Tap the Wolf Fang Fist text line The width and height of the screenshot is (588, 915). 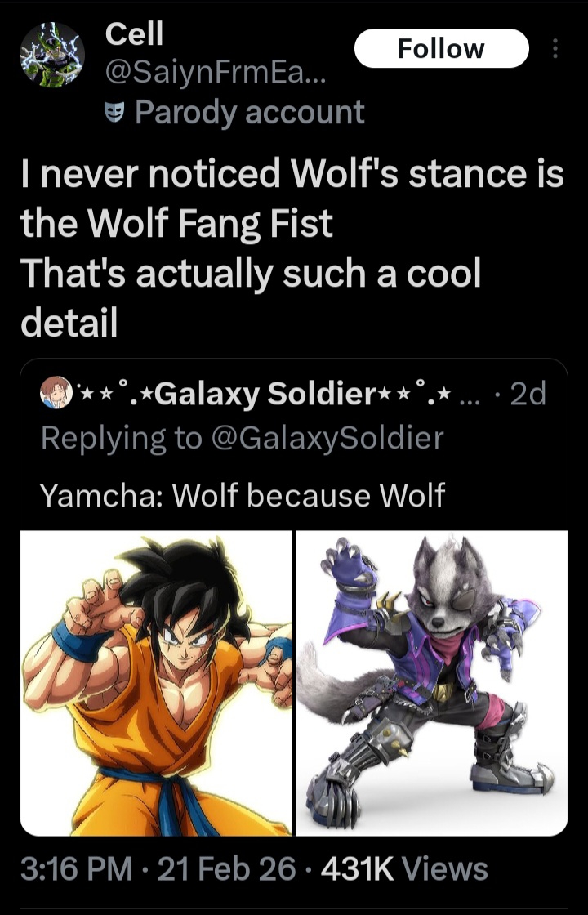(176, 223)
